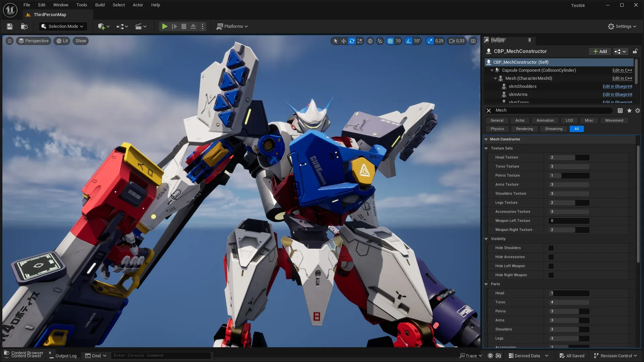This screenshot has height=362, width=644.
Task: Select the Rotate tool in viewport
Action: click(352, 41)
